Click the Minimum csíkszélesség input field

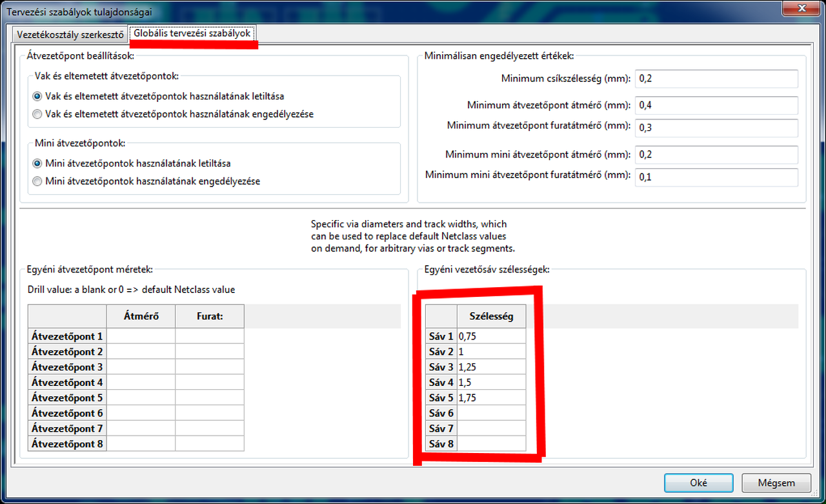pos(717,79)
